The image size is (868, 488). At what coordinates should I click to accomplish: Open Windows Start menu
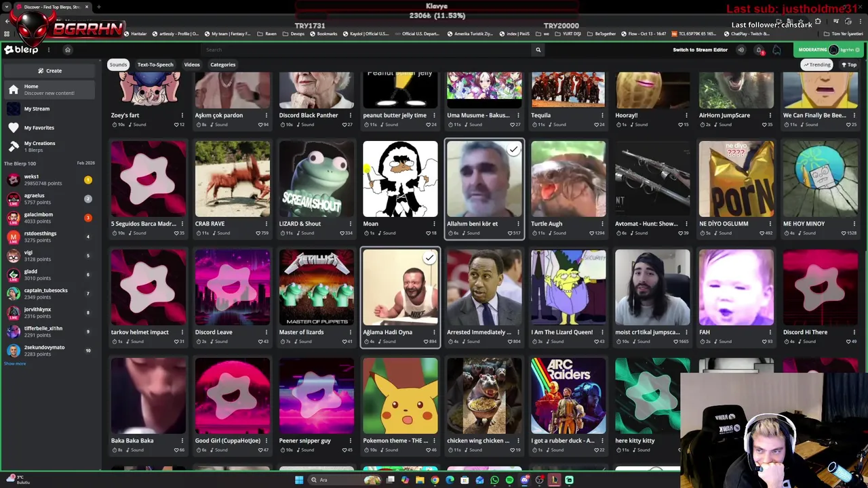click(299, 480)
